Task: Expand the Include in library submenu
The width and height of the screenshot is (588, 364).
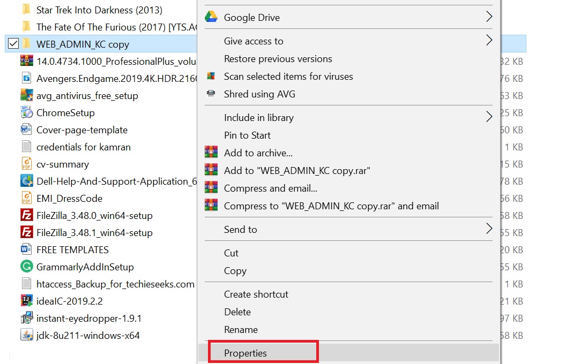Action: (258, 118)
